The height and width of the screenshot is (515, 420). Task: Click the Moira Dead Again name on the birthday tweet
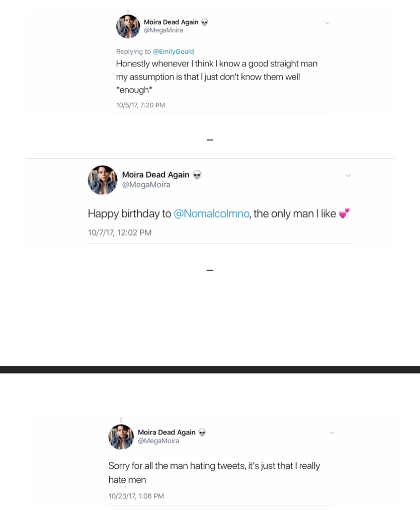[155, 175]
